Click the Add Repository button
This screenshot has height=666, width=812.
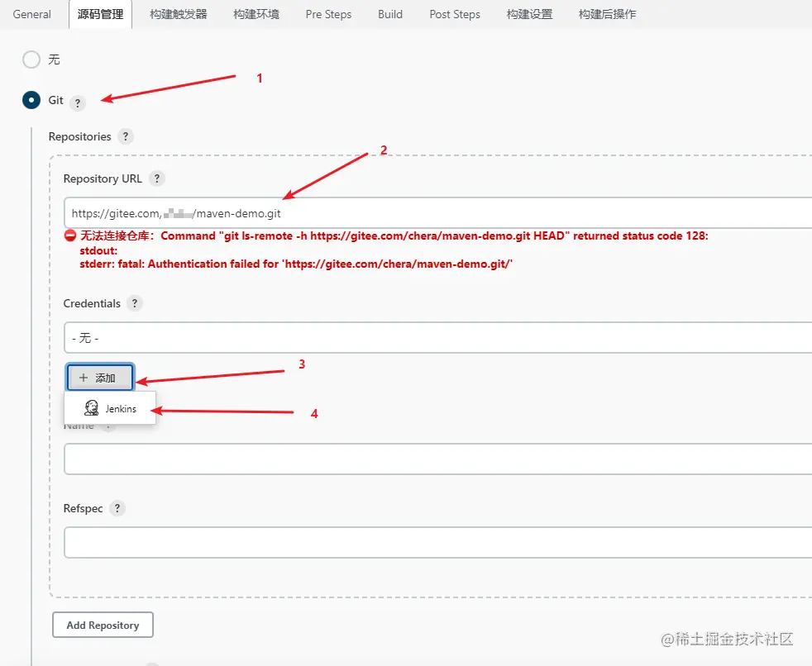[103, 625]
